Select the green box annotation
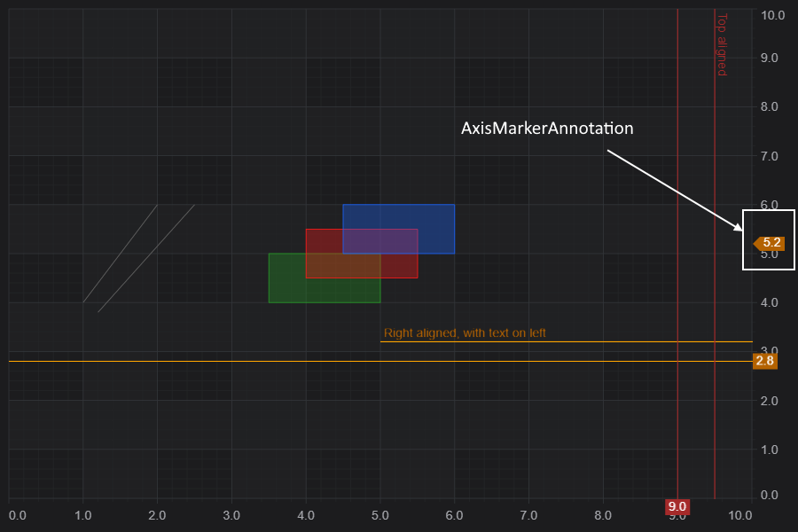The image size is (798, 532). click(x=325, y=278)
